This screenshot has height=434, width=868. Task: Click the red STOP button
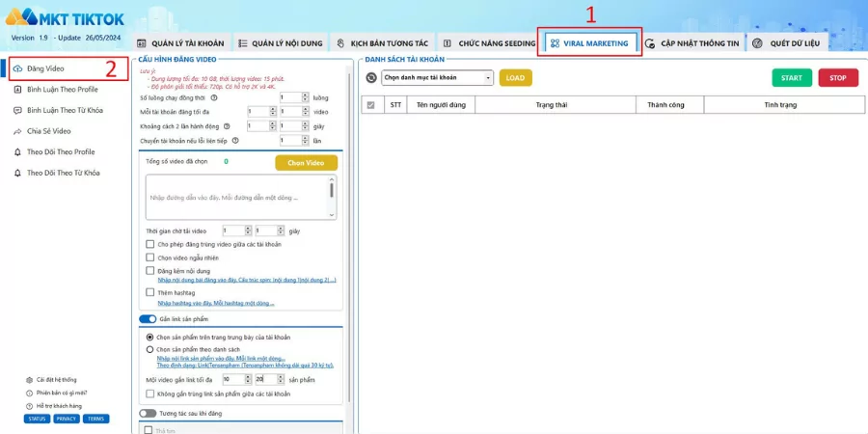click(x=838, y=78)
